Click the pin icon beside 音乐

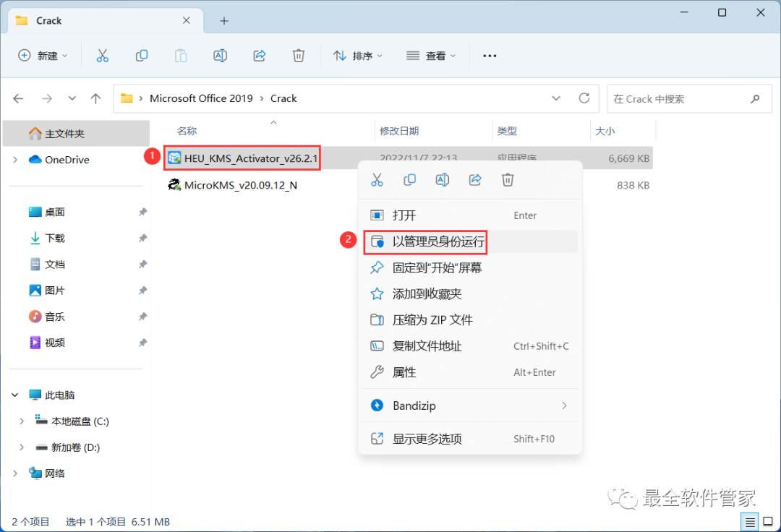142,317
